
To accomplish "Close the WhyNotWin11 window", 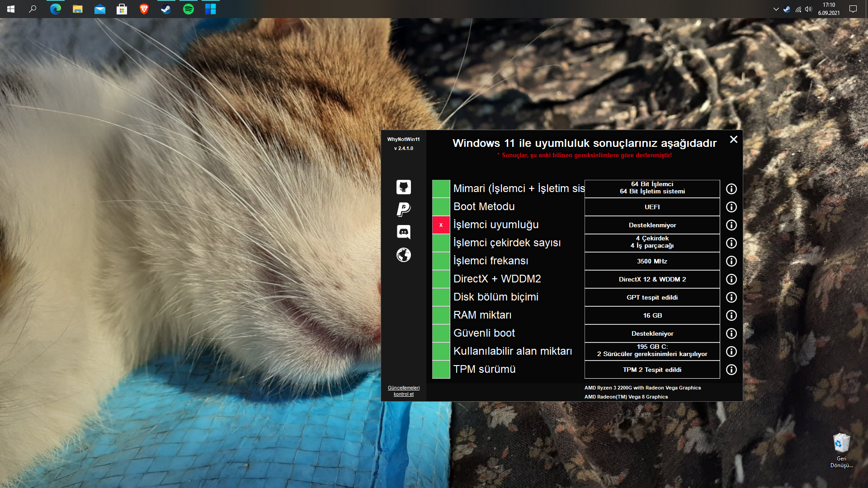I will point(733,140).
